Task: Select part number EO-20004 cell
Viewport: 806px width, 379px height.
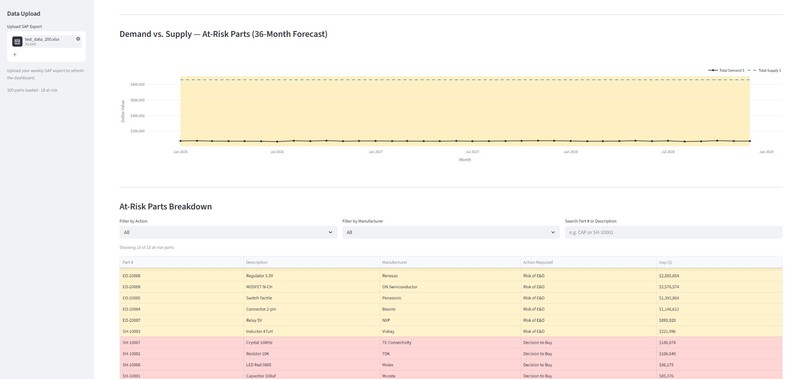Action: 181,309
